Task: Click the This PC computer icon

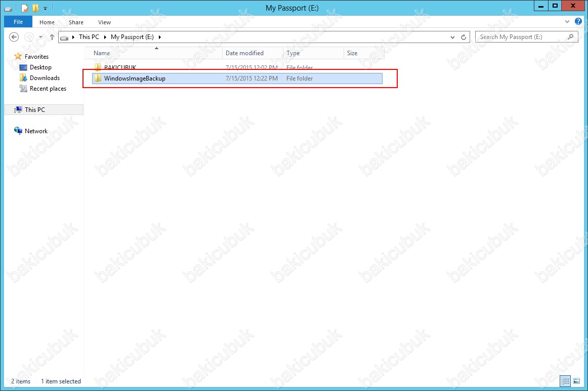Action: (x=18, y=109)
